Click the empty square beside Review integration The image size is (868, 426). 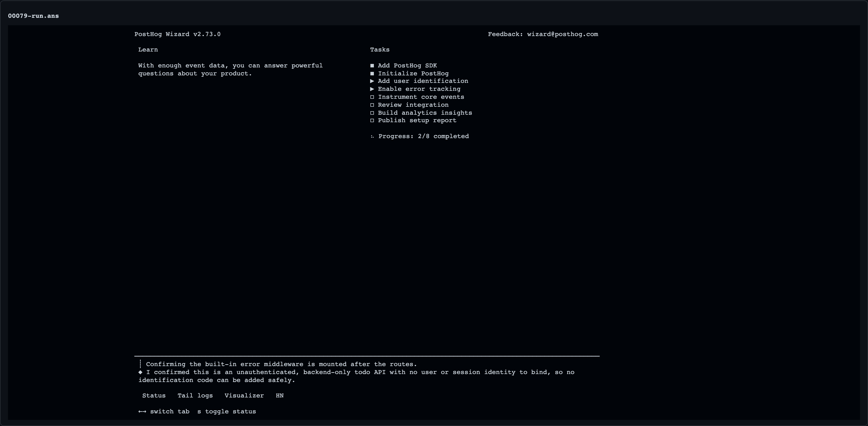[372, 105]
